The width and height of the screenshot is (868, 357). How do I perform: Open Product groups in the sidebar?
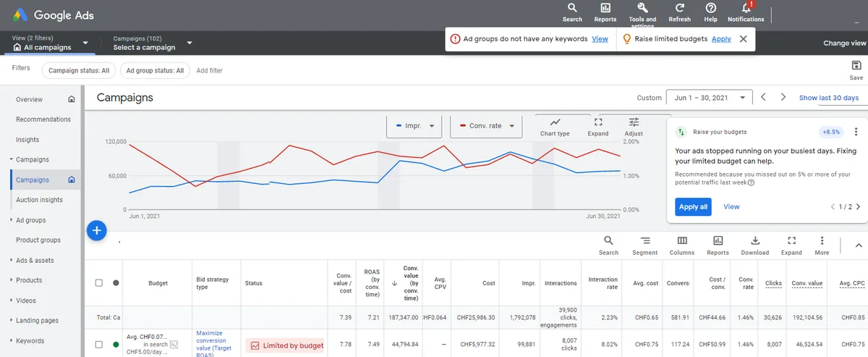coord(38,240)
